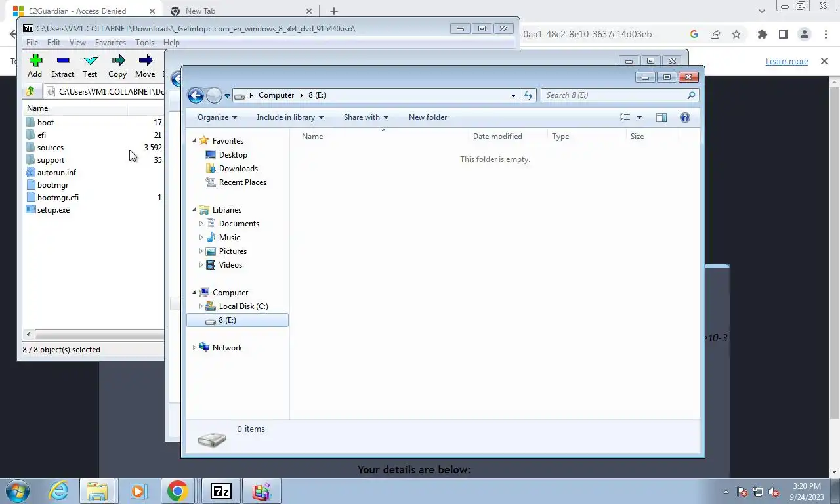This screenshot has height=504, width=840.
Task: Open the Organize dropdown menu
Action: coord(217,117)
